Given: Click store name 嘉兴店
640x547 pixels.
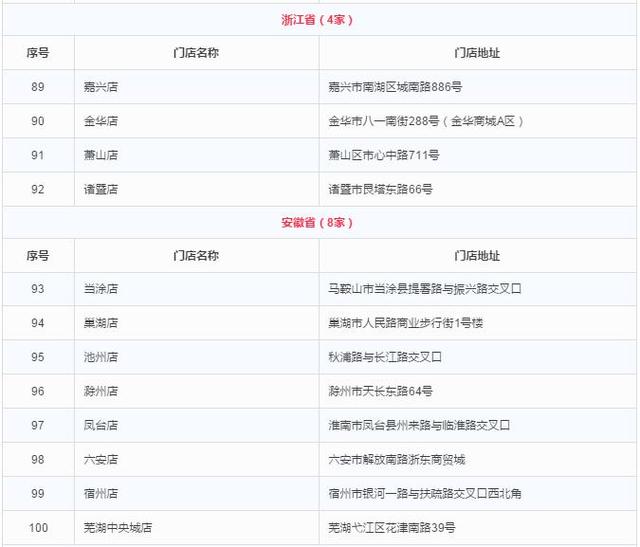Looking at the screenshot, I should [101, 87].
